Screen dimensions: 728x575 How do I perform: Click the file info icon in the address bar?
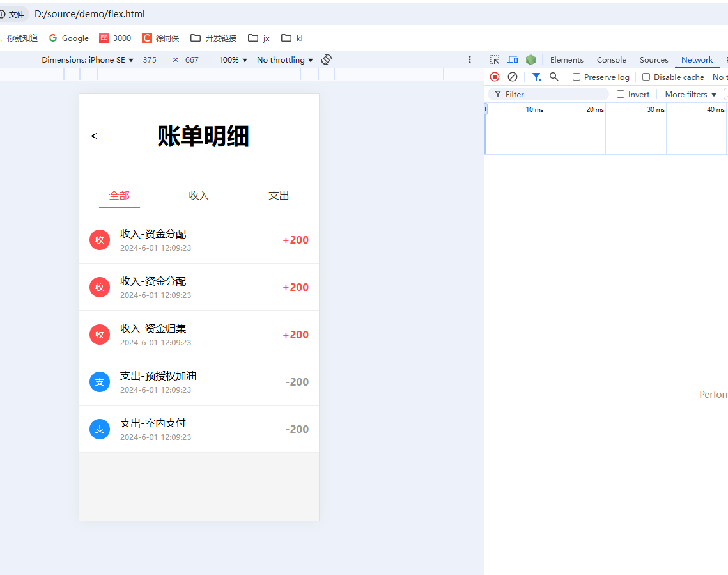coord(3,15)
